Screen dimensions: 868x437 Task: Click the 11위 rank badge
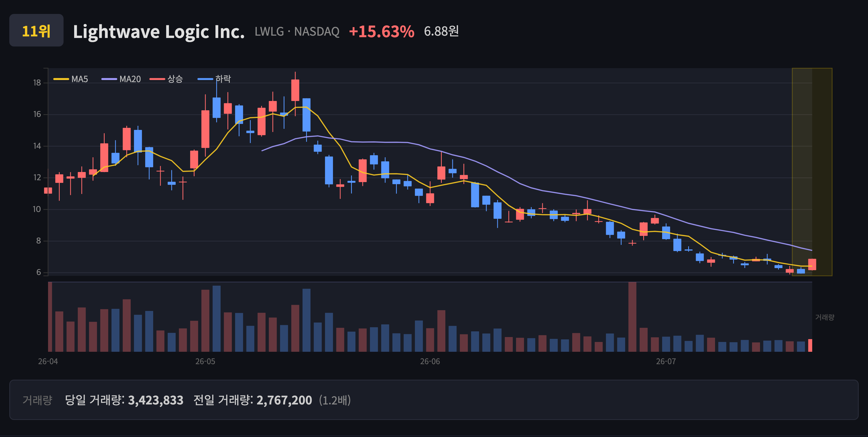coord(36,30)
